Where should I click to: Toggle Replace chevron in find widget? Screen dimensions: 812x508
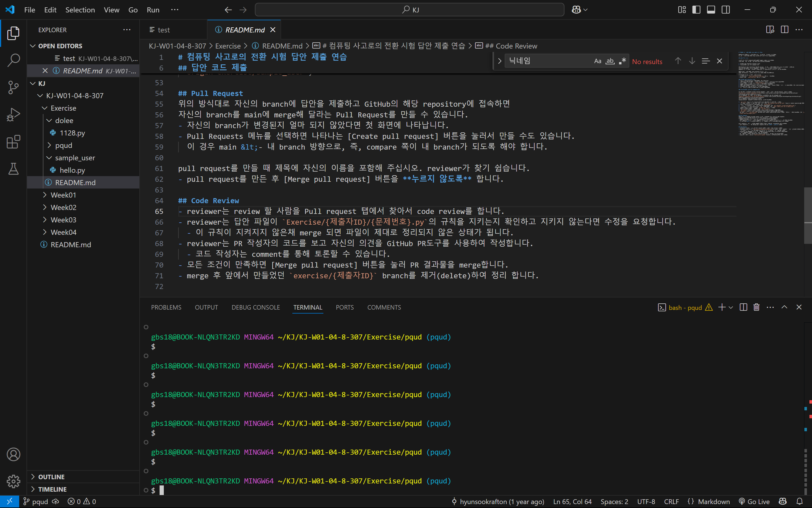point(499,61)
